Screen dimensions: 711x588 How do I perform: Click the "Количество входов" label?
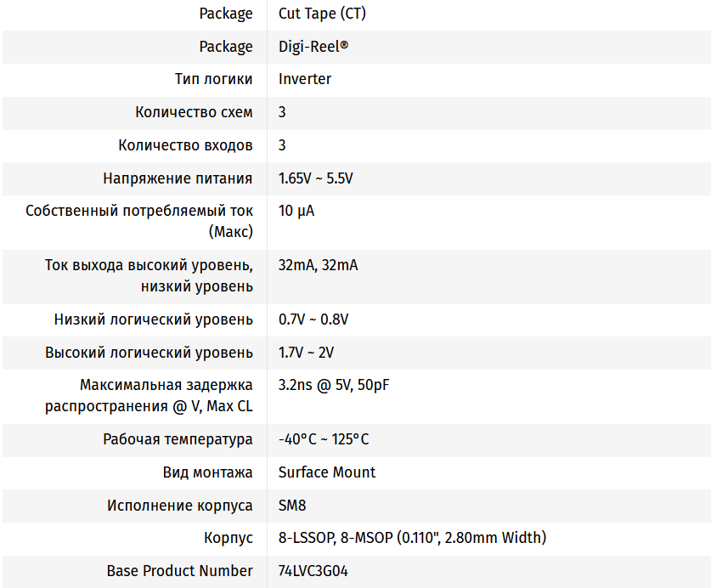tap(185, 145)
